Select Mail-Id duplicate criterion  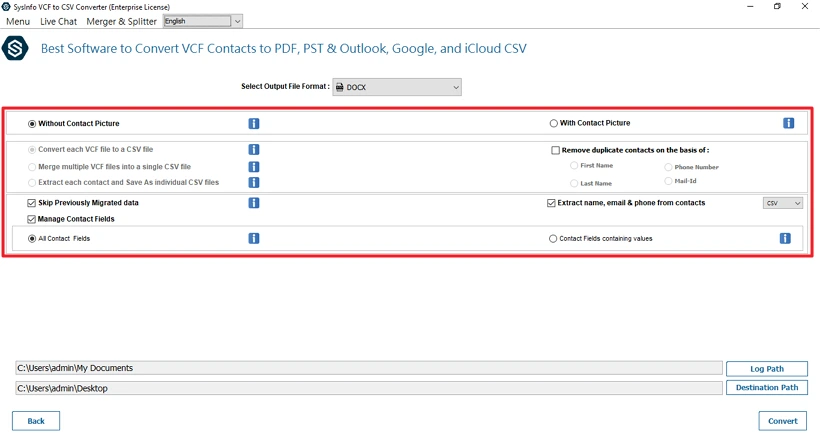(668, 181)
